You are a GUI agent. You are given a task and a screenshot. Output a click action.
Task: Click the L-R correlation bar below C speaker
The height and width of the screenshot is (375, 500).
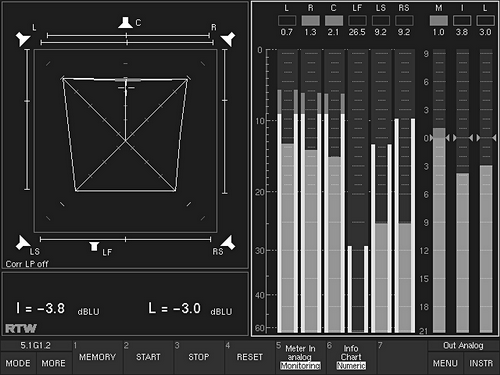pyautogui.click(x=127, y=43)
